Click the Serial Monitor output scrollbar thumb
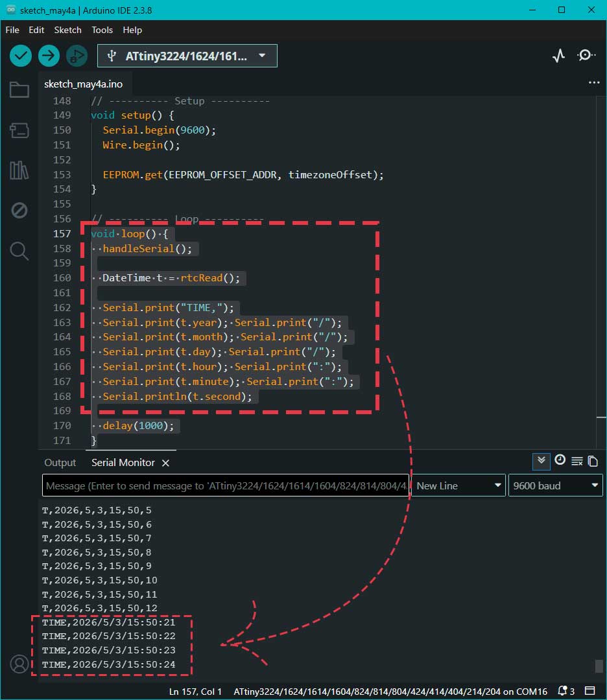Viewport: 607px width, 700px height. 599,666
